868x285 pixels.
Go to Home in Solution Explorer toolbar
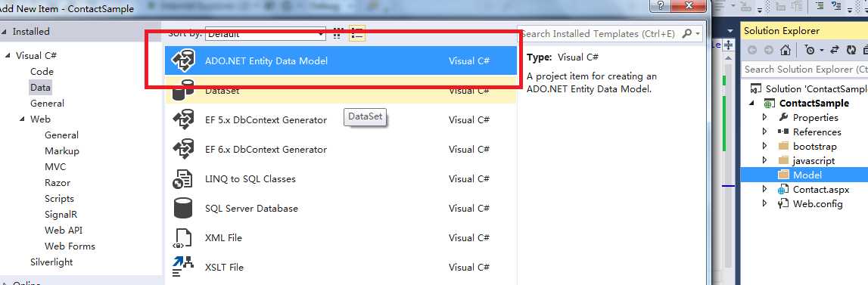[x=785, y=50]
